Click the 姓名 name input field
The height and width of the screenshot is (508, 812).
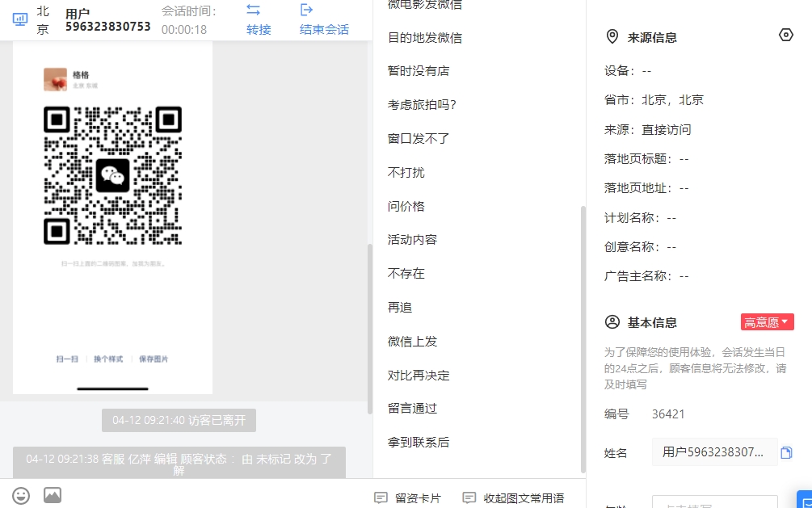coord(715,452)
